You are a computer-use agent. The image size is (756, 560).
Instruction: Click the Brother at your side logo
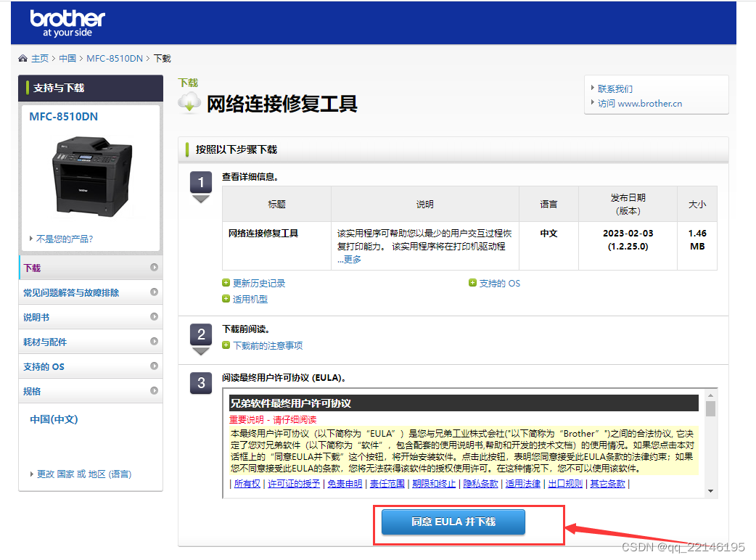pos(67,23)
